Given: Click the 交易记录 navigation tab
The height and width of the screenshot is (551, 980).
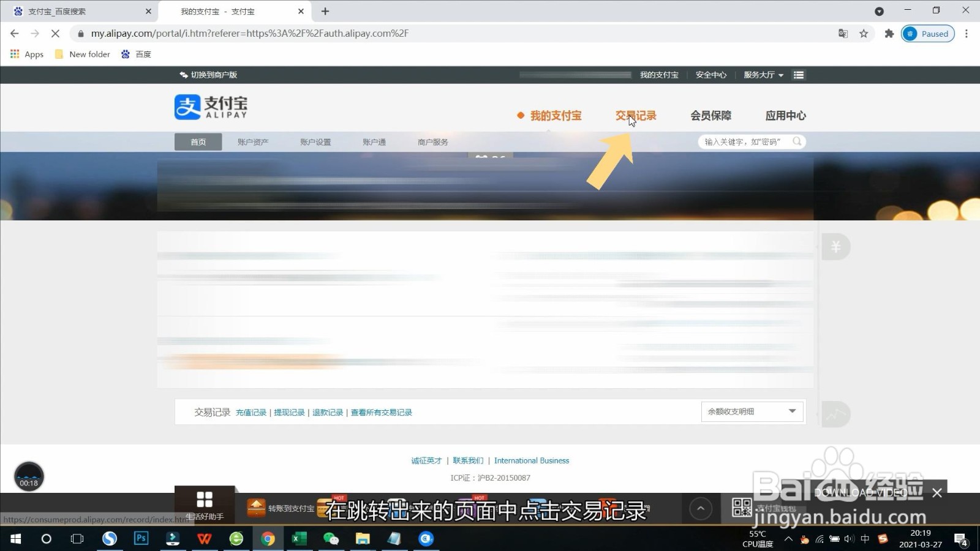Looking at the screenshot, I should [636, 116].
